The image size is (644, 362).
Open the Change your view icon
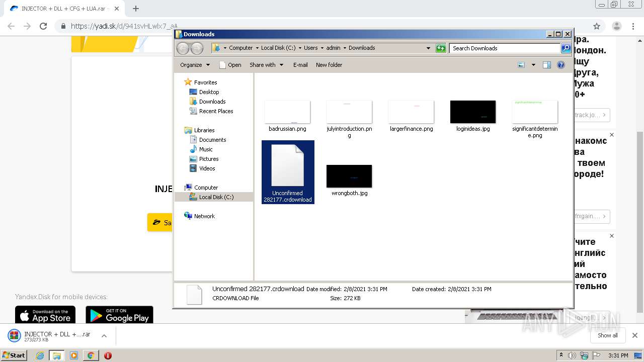[x=521, y=65]
